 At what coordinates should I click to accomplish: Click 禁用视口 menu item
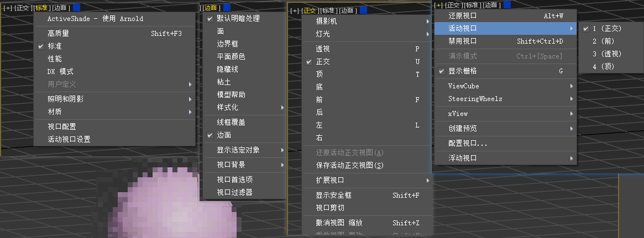505,41
